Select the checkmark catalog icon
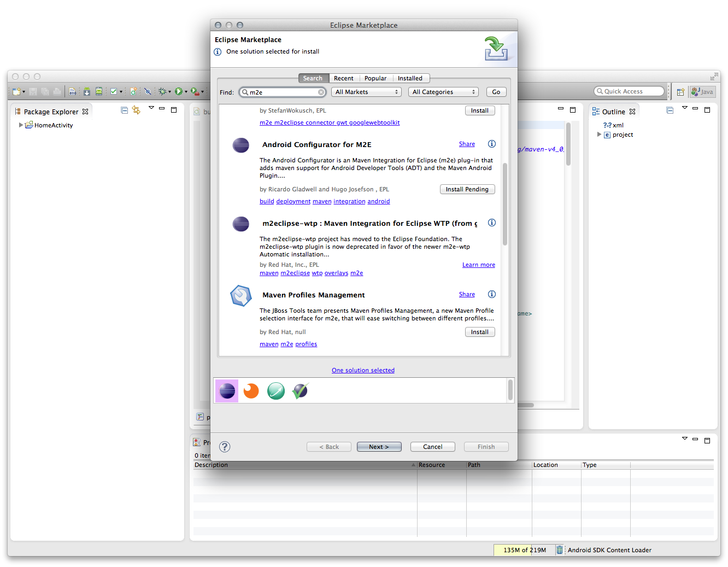This screenshot has width=728, height=567. click(x=300, y=391)
